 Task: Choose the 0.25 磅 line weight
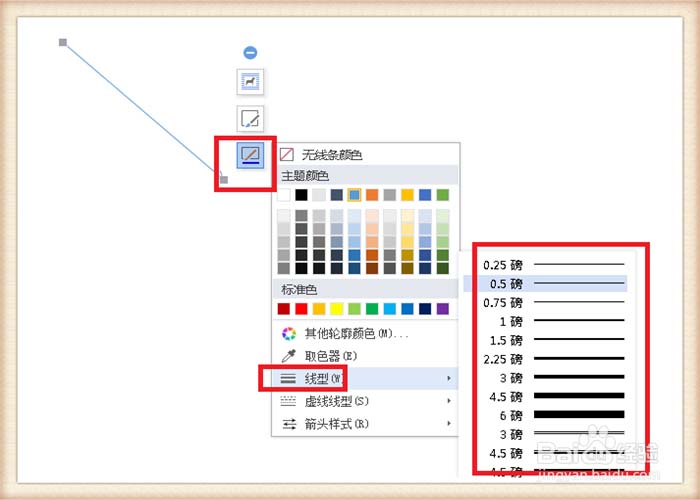553,265
